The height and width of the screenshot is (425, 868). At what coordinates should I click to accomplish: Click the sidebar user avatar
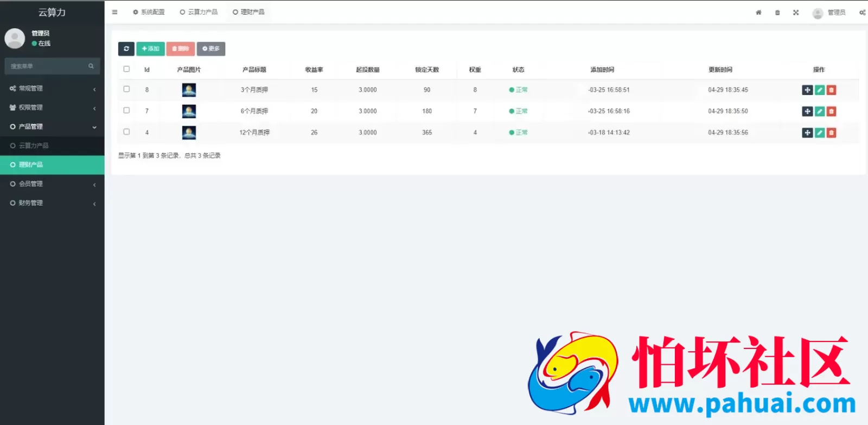15,39
